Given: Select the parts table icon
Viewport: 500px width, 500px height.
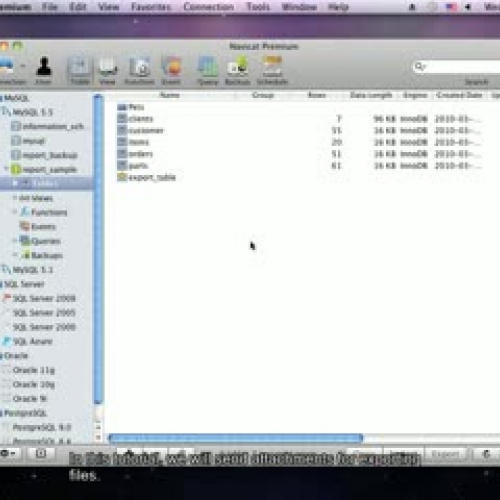Looking at the screenshot, I should click(122, 165).
